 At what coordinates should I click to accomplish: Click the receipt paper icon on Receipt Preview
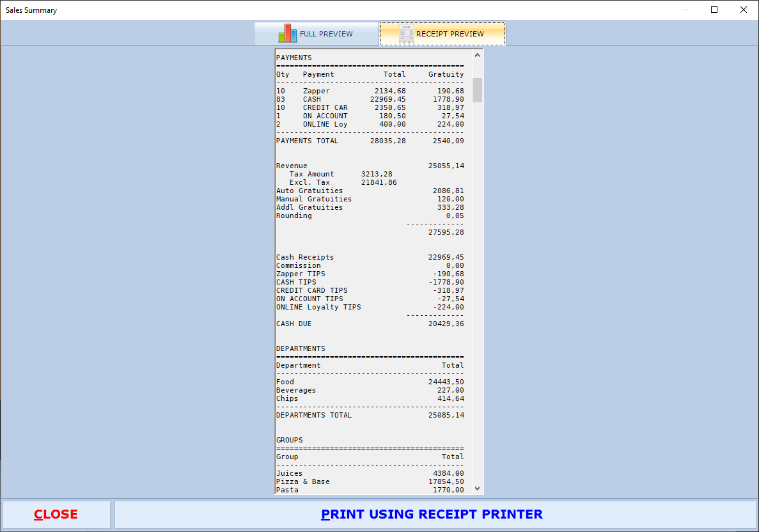405,35
